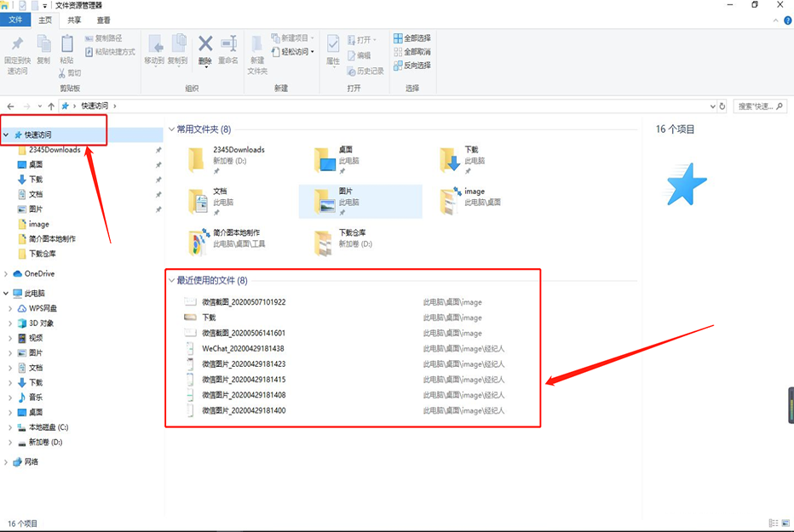
Task: Collapse the ribbon with the chevron
Action: [776, 20]
